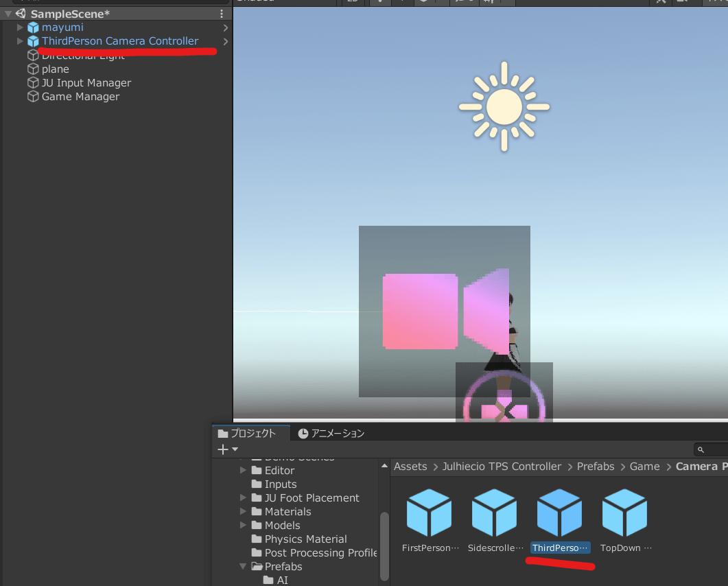The width and height of the screenshot is (728, 586).
Task: Collapse the SampleScene root in hierarchy
Action: coord(8,14)
